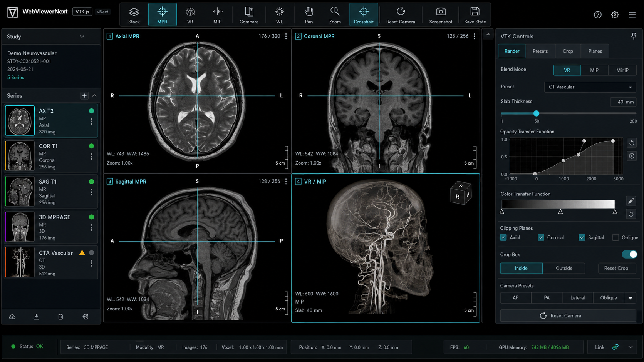Apply the Lateral camera preset
This screenshot has width=644, height=362.
tap(577, 298)
